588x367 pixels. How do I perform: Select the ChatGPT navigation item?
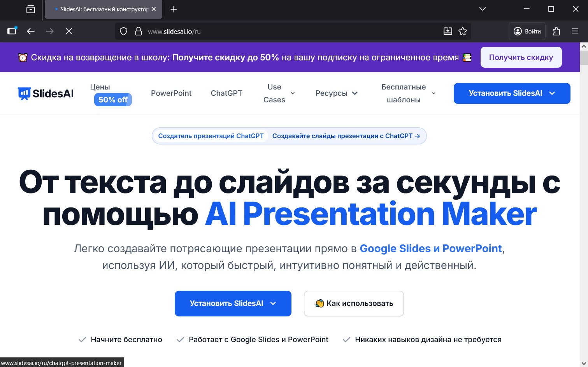point(226,93)
